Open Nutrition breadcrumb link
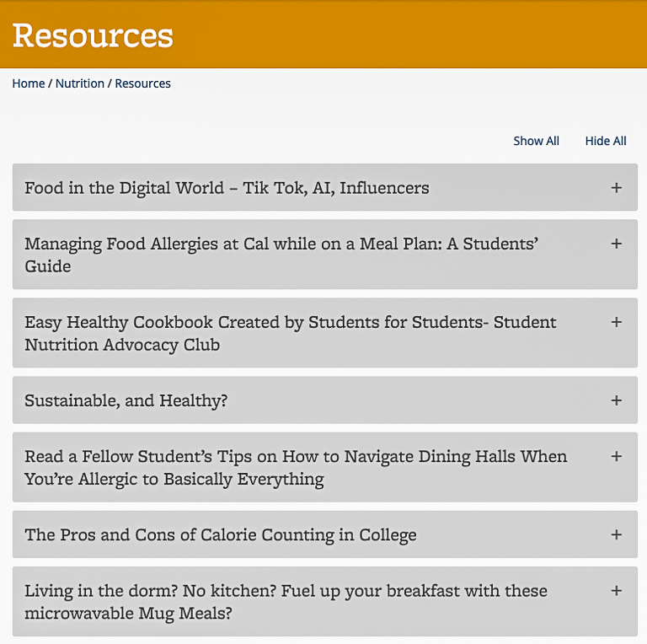 80,83
